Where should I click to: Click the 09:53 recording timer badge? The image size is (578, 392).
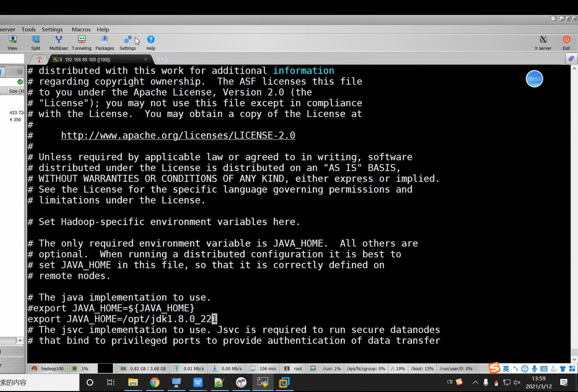point(534,79)
